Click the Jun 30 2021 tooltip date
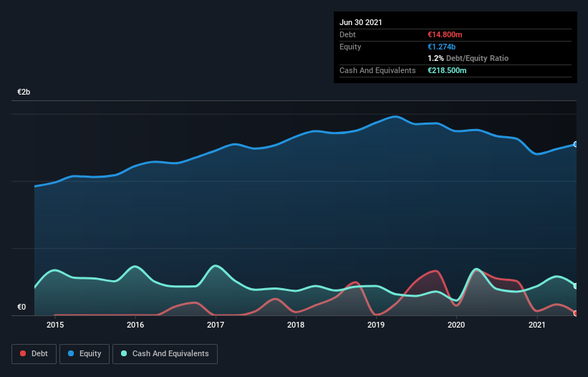The image size is (588, 377). coord(361,22)
